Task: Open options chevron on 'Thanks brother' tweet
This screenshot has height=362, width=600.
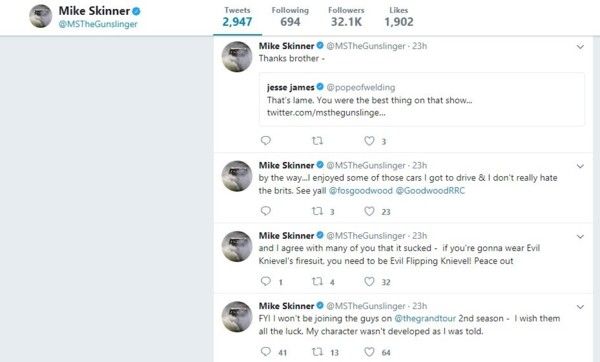Action: [x=580, y=47]
